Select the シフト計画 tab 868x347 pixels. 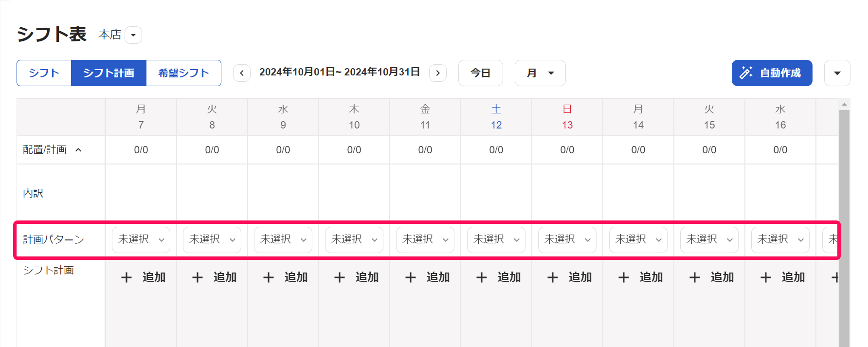[x=109, y=73]
